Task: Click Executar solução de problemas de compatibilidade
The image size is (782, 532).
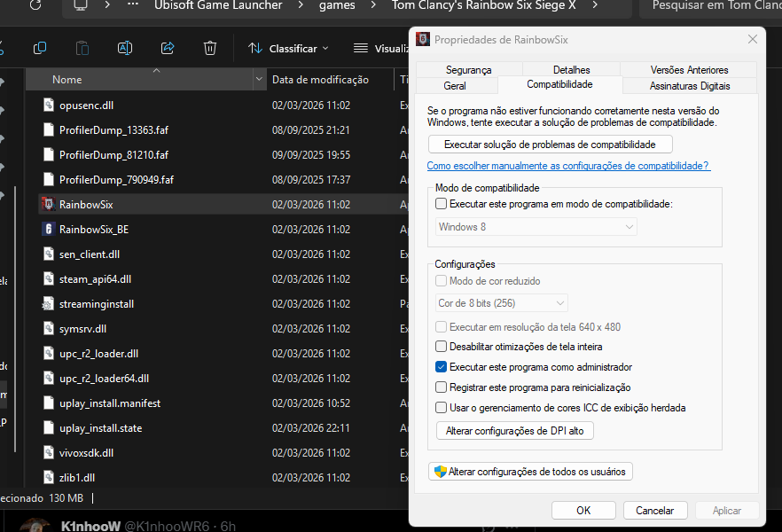Action: coord(550,145)
